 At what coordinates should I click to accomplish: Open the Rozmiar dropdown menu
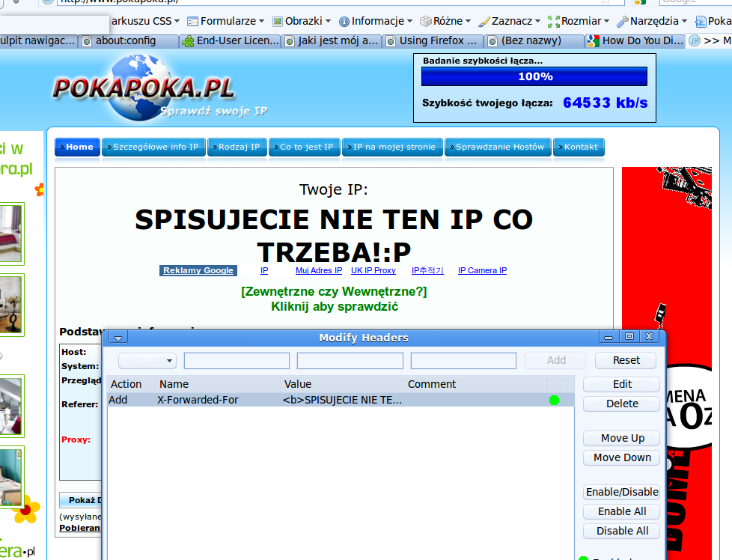[579, 21]
